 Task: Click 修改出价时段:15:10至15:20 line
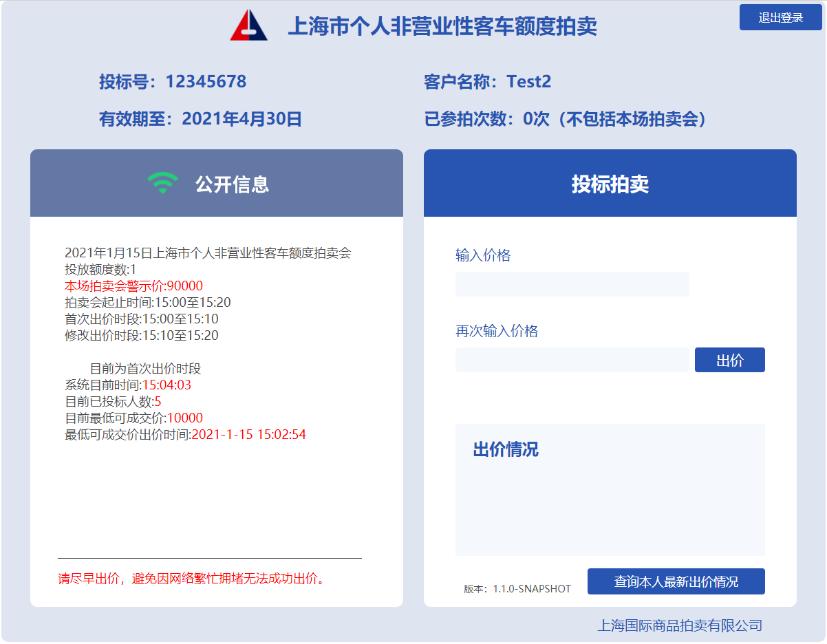tap(142, 336)
